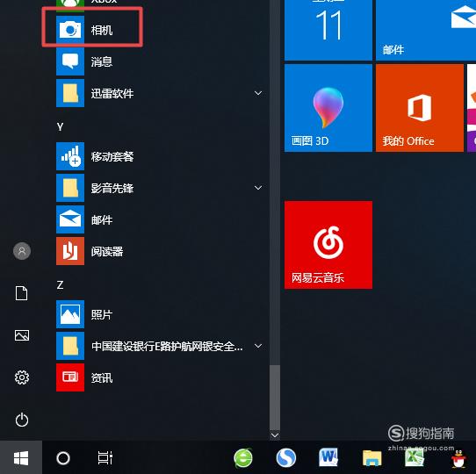Screen dimensions: 476x474
Task: Select the 影音先锋 label text
Action: pos(112,188)
